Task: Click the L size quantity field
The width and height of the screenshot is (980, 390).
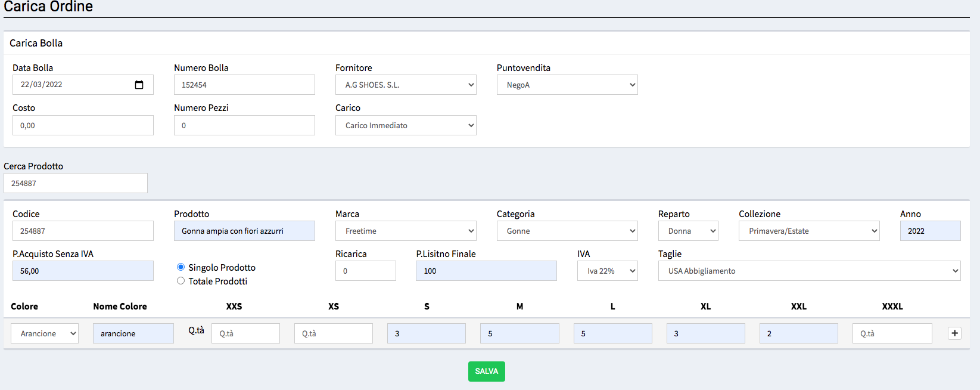Action: coord(613,333)
